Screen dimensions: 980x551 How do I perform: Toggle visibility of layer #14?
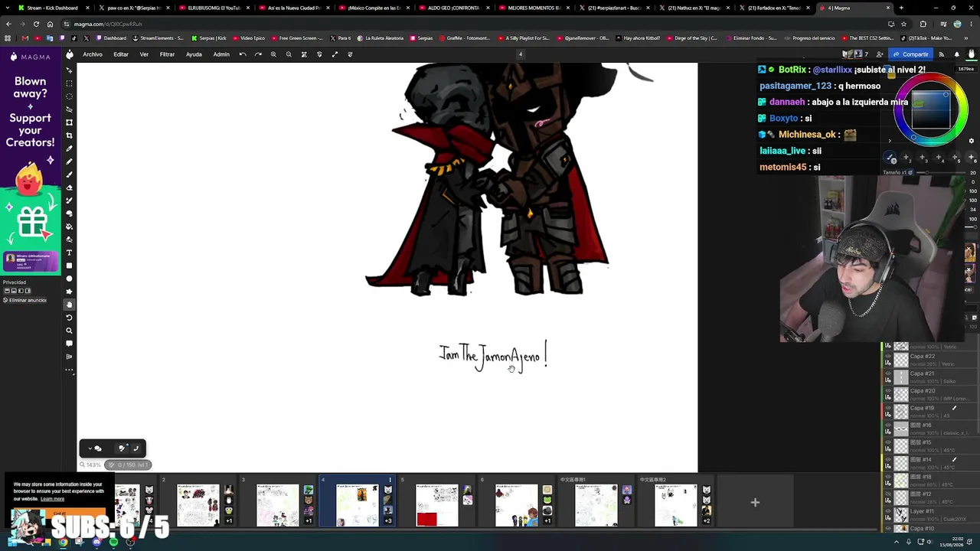(888, 460)
